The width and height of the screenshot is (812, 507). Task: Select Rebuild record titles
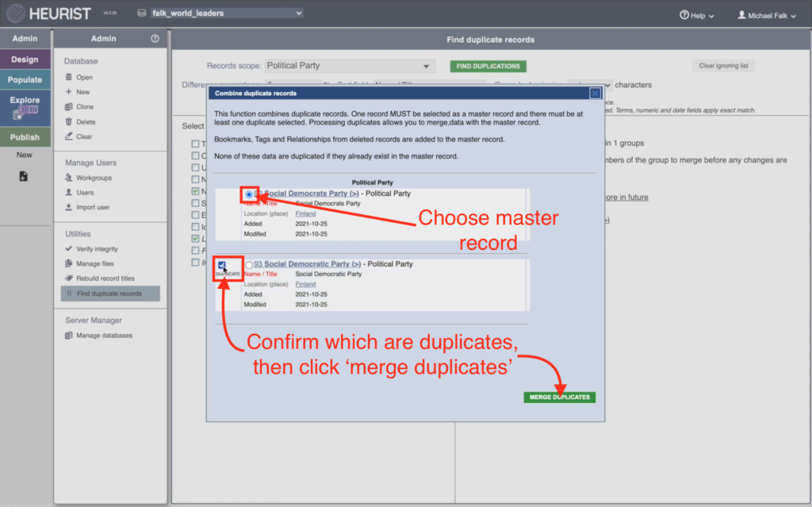(105, 278)
